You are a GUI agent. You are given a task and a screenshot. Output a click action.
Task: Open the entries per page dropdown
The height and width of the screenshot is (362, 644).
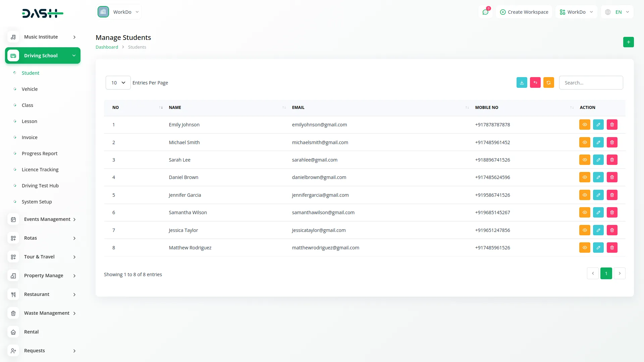[118, 82]
